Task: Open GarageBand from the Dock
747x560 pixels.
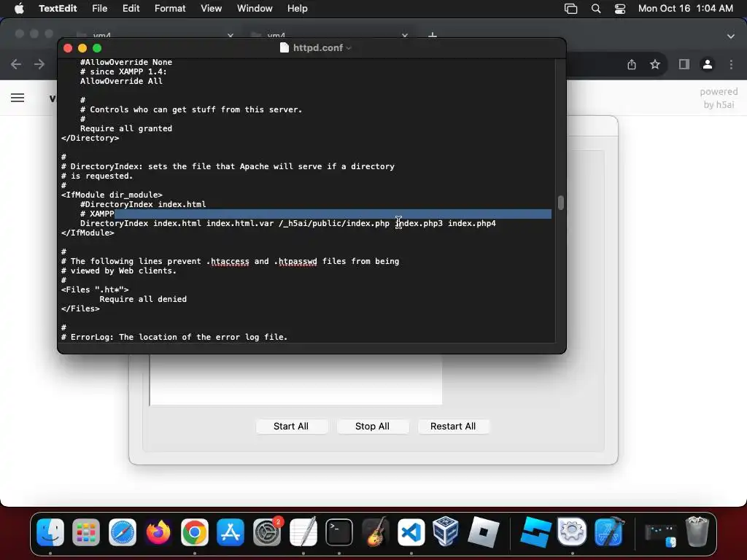Action: 375,532
